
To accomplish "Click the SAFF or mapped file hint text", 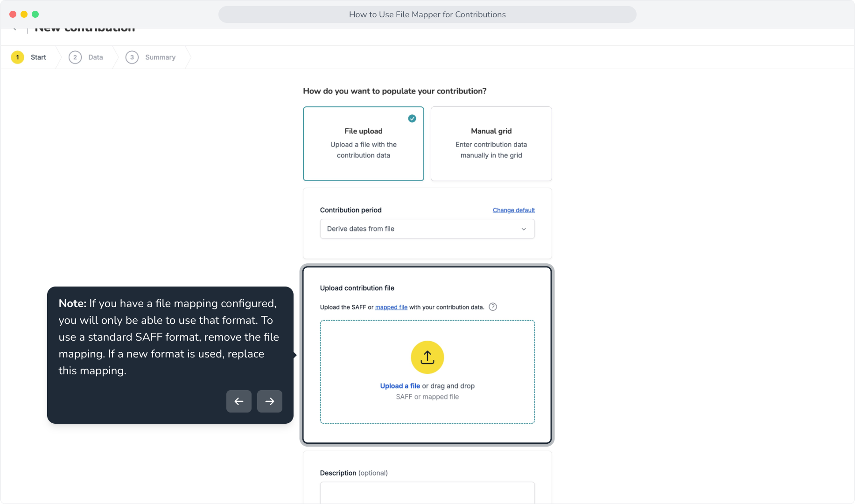I will [427, 397].
